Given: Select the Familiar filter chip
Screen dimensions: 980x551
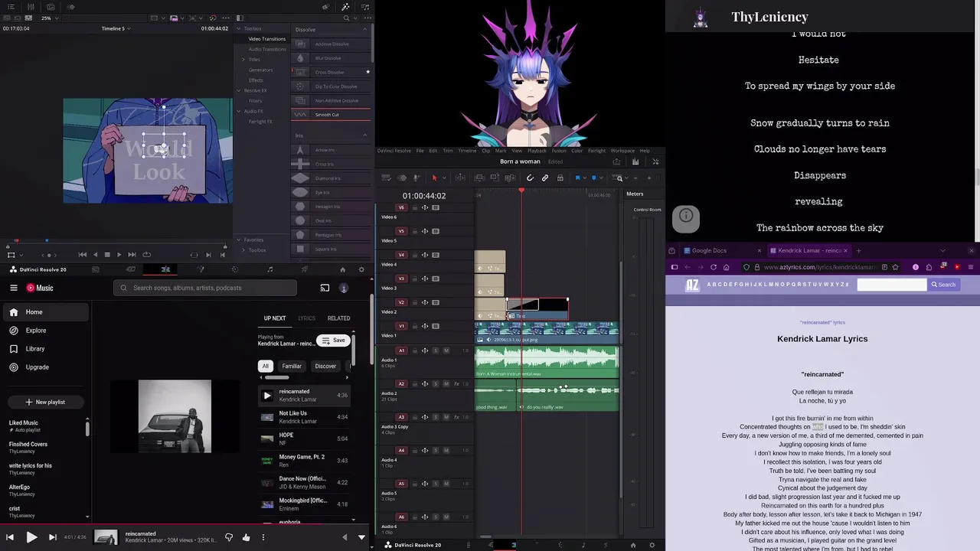Looking at the screenshot, I should [x=292, y=366].
